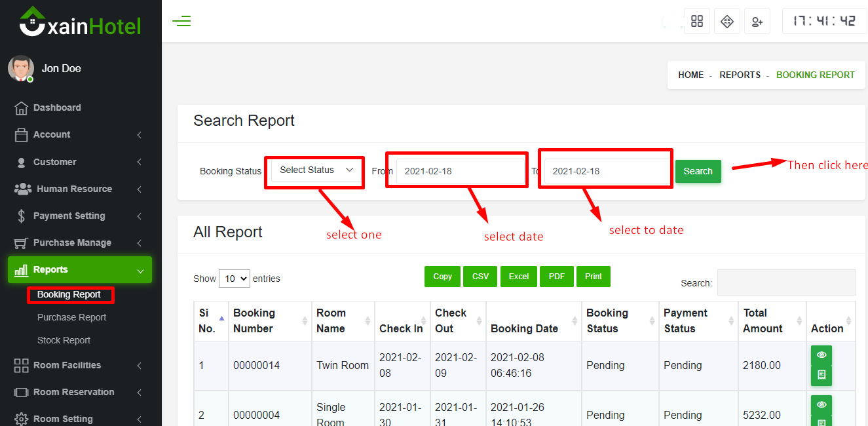The width and height of the screenshot is (868, 426).
Task: Click Jon Doe profile avatar
Action: tap(21, 68)
